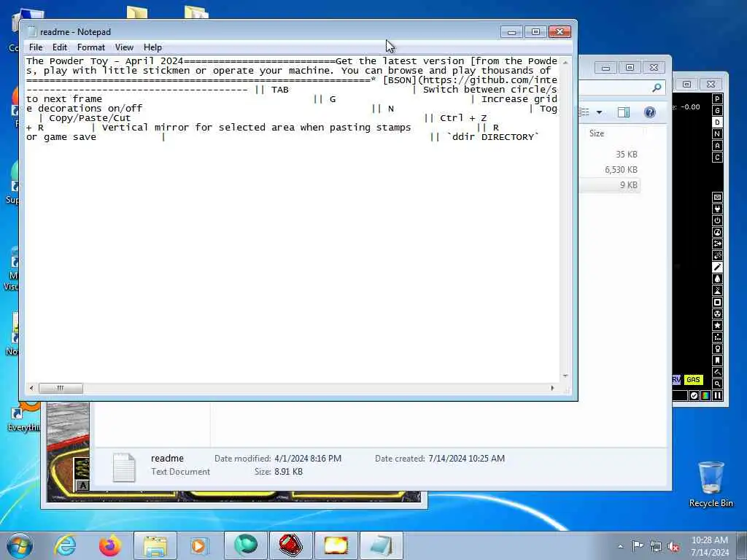Select the 6,530 KB size cell in Explorer

click(621, 170)
